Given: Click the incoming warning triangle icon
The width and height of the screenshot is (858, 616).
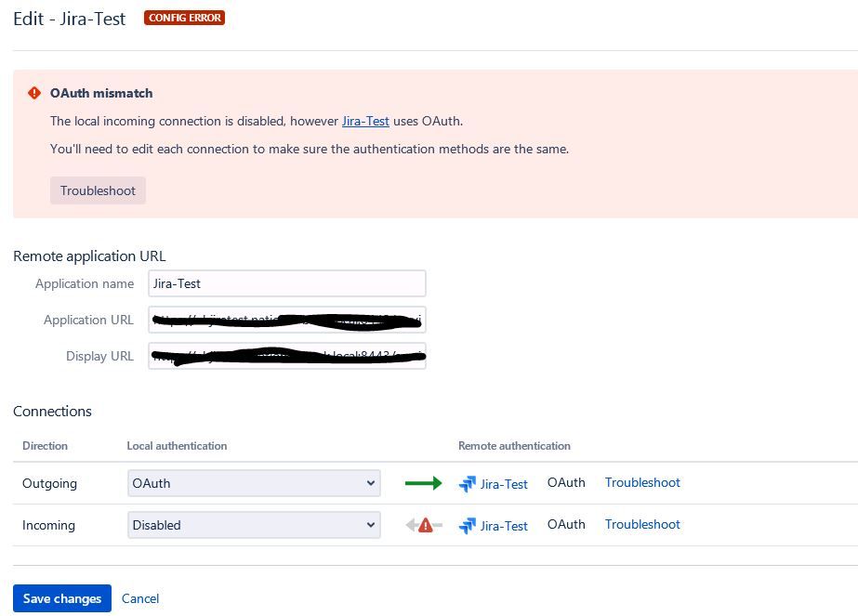Looking at the screenshot, I should [x=425, y=526].
